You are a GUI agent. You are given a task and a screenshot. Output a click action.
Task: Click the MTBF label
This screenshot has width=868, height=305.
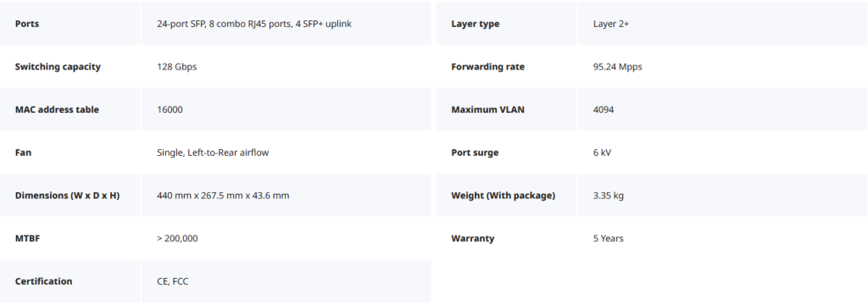click(x=27, y=239)
